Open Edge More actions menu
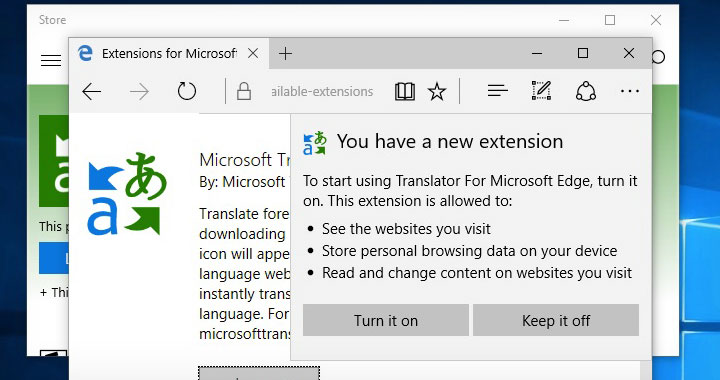This screenshot has width=720, height=380. [630, 91]
